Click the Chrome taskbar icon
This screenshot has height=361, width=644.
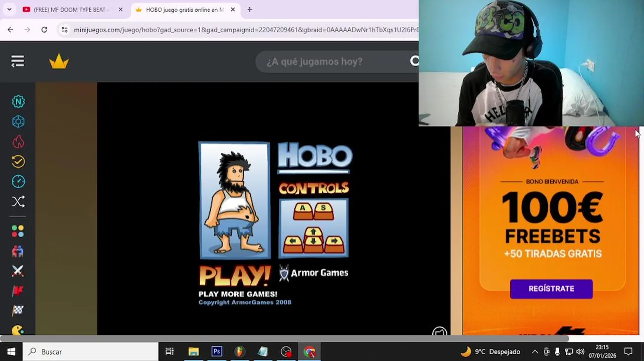(309, 351)
